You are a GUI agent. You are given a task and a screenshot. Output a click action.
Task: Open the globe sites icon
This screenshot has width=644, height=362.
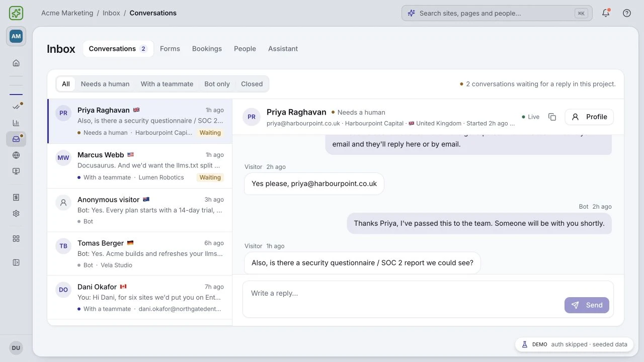16,155
